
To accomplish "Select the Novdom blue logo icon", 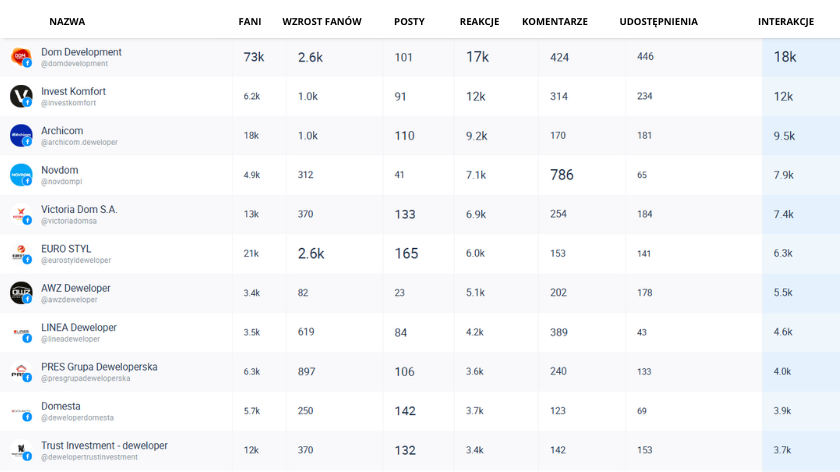I will 21,175.
